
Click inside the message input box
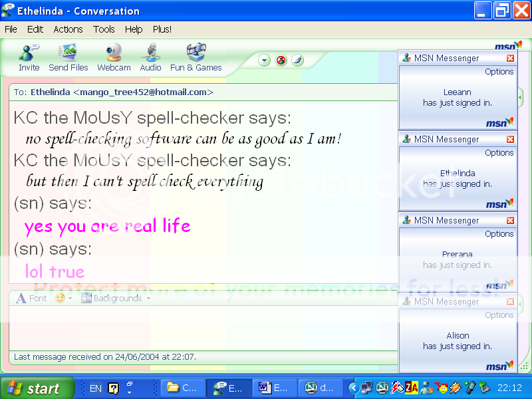199,327
